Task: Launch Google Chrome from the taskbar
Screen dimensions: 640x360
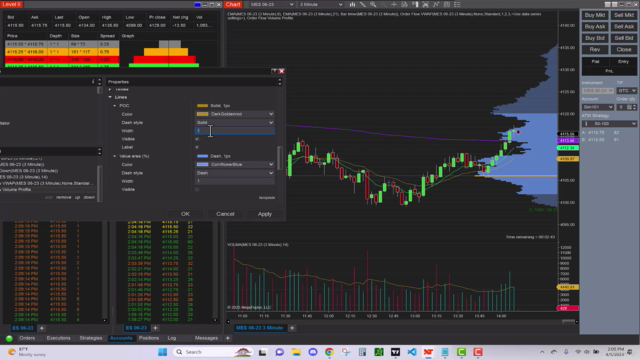Action: point(329,352)
